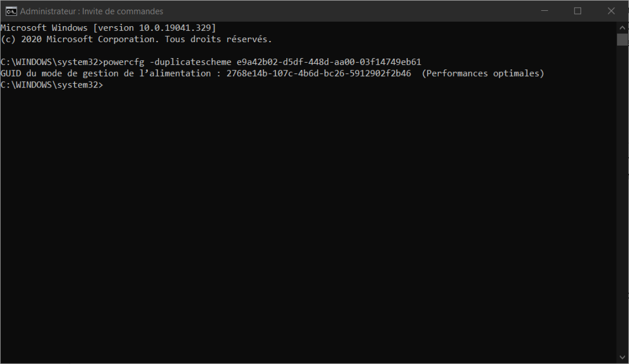The width and height of the screenshot is (629, 364).
Task: Click the -duplicatescheme argument text
Action: tap(190, 62)
